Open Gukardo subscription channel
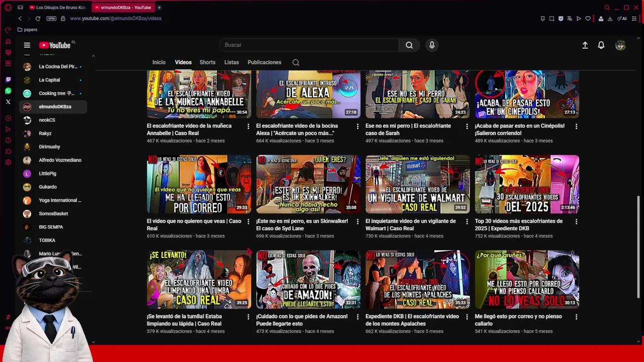This screenshot has width=644, height=362. pyautogui.click(x=53, y=187)
